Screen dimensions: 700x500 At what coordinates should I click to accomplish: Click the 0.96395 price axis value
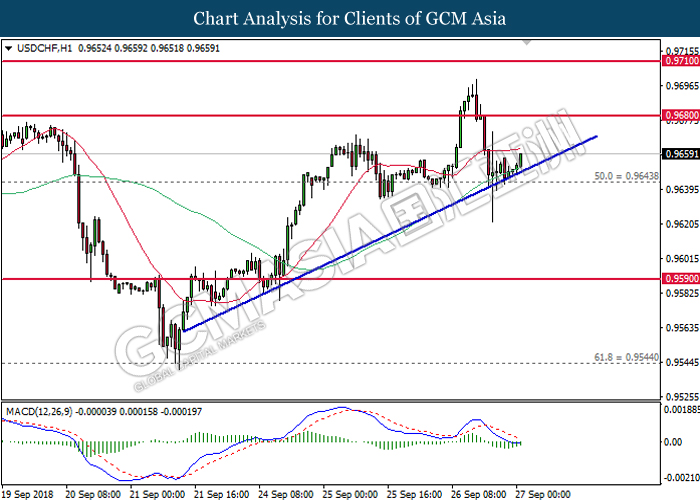tap(682, 189)
